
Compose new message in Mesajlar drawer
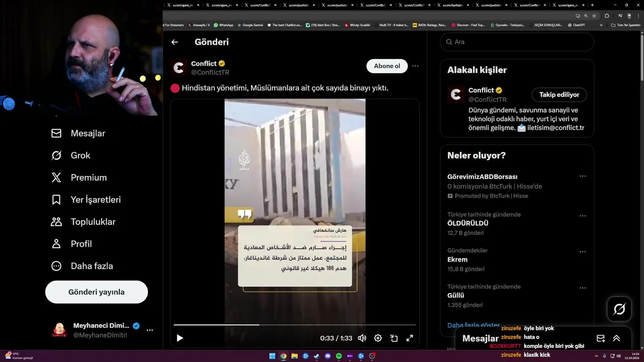click(x=600, y=338)
